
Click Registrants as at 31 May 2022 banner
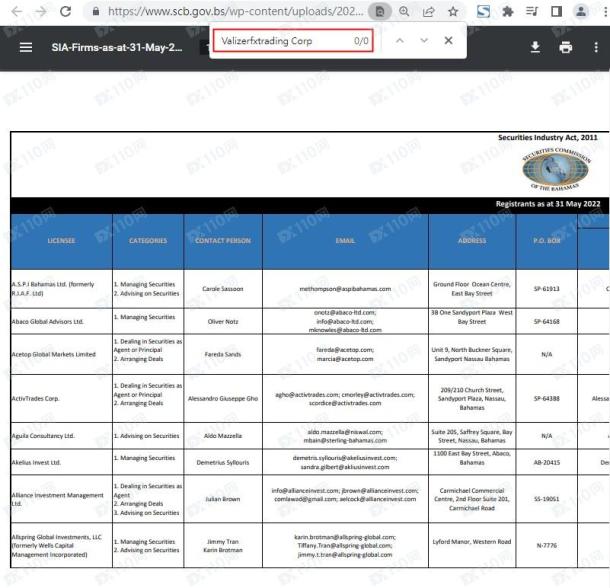(548, 204)
